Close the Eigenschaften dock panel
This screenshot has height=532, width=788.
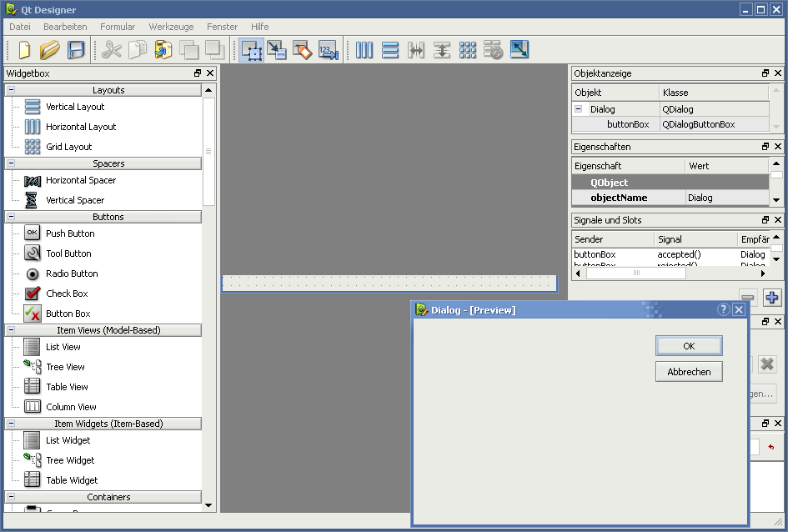coord(778,147)
